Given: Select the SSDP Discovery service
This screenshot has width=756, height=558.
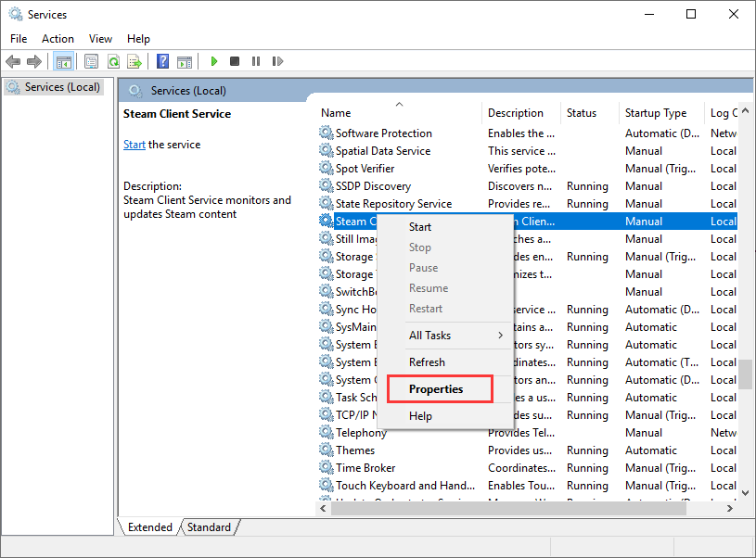Looking at the screenshot, I should point(528,186).
